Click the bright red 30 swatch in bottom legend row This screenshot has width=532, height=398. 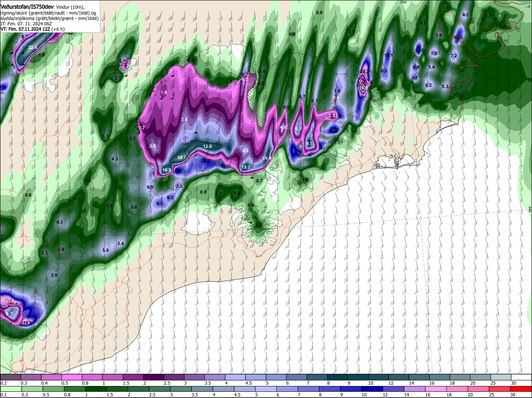coord(521,389)
